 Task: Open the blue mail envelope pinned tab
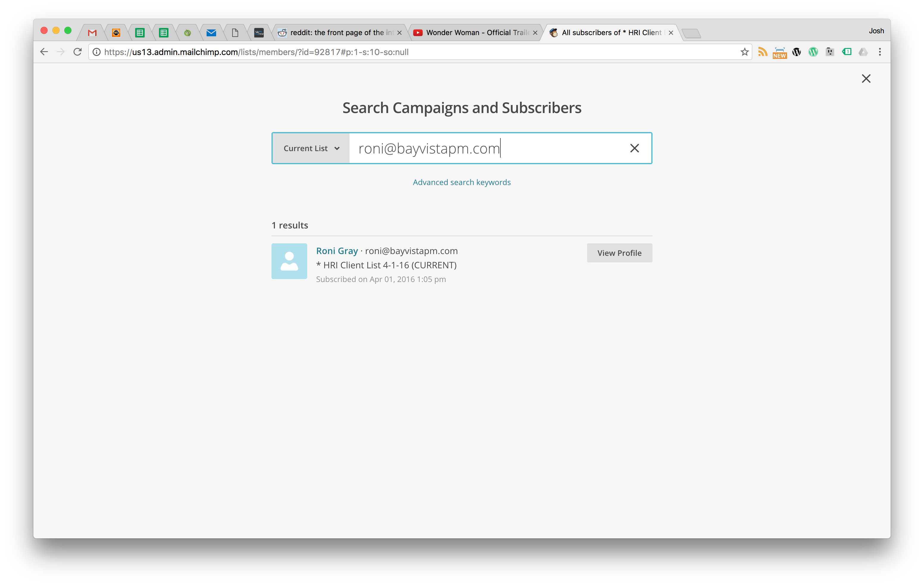pos(211,33)
